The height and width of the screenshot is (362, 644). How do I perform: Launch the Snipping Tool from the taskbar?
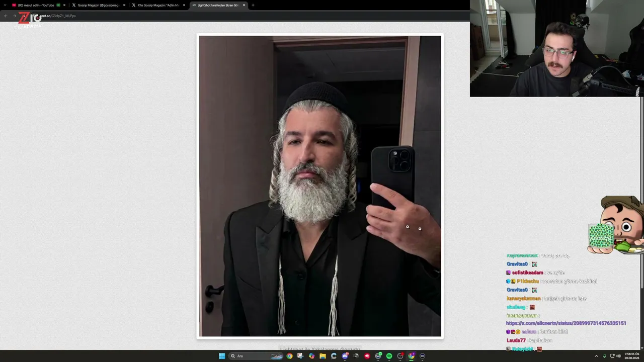[x=300, y=356]
